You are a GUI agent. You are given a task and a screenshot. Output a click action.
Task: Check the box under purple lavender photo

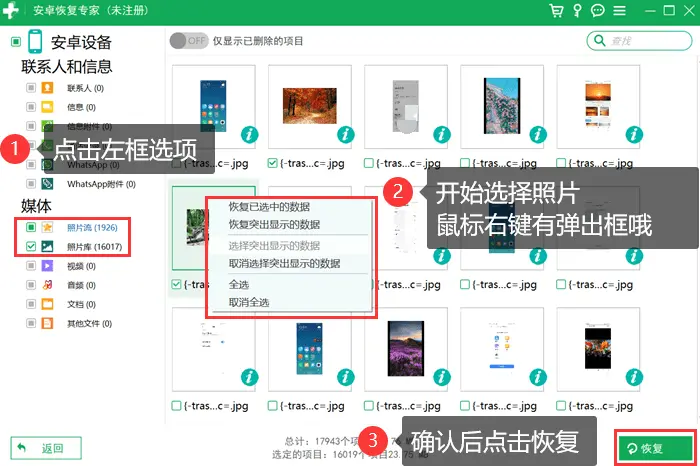[x=368, y=406]
